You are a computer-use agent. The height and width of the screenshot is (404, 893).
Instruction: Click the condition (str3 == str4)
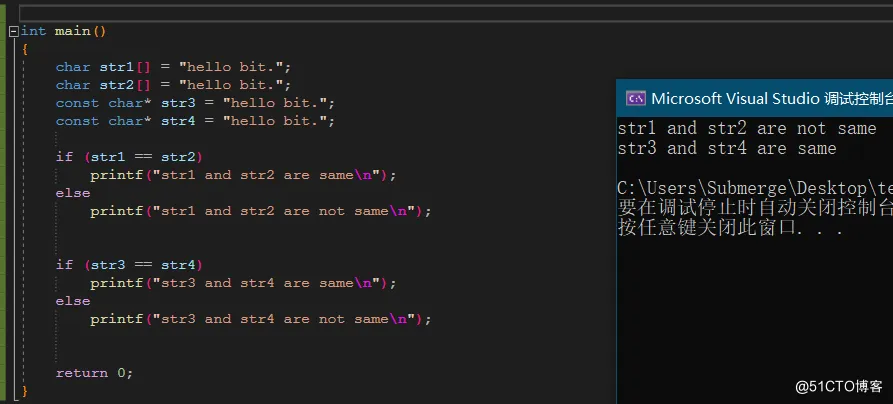click(143, 265)
